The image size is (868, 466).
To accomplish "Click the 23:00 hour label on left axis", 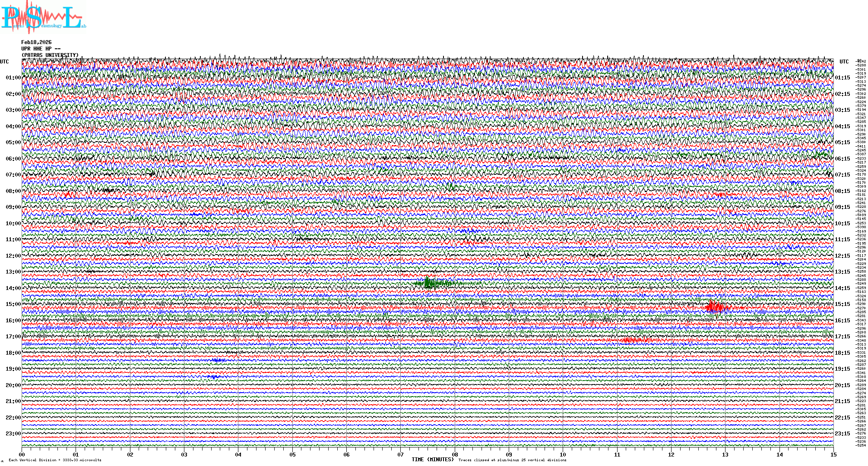I will [x=13, y=434].
